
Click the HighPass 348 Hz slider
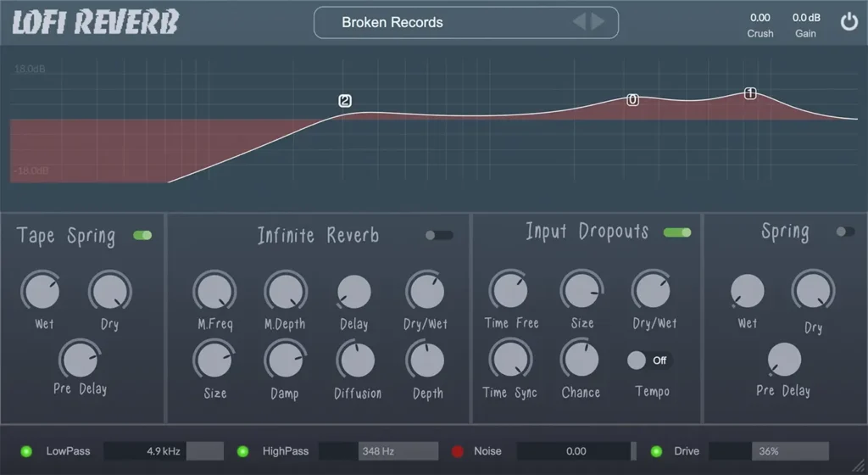[379, 451]
